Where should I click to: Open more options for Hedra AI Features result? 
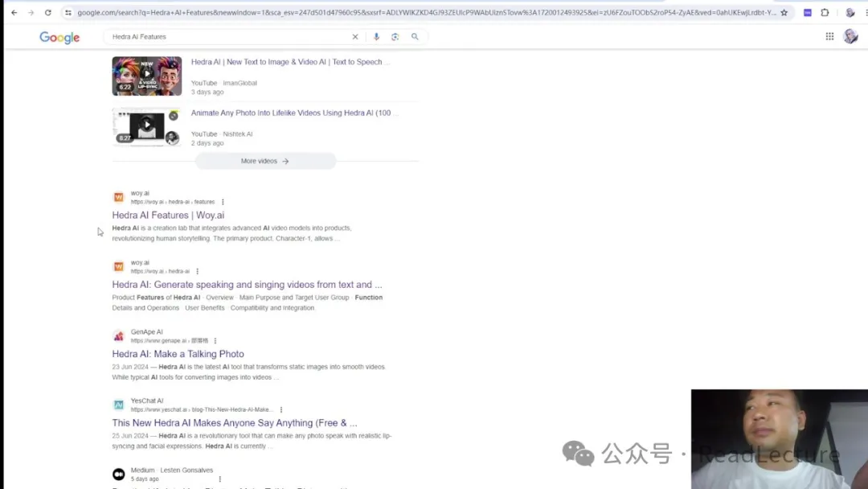coord(223,202)
